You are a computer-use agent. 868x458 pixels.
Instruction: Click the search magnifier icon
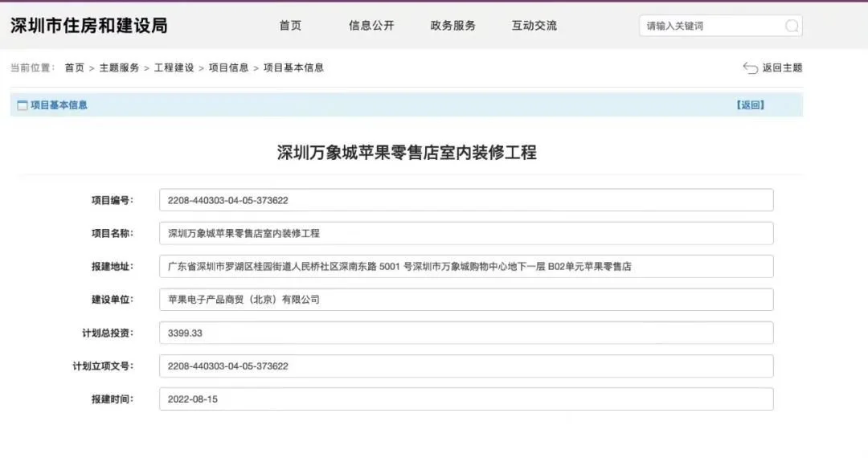click(x=792, y=26)
